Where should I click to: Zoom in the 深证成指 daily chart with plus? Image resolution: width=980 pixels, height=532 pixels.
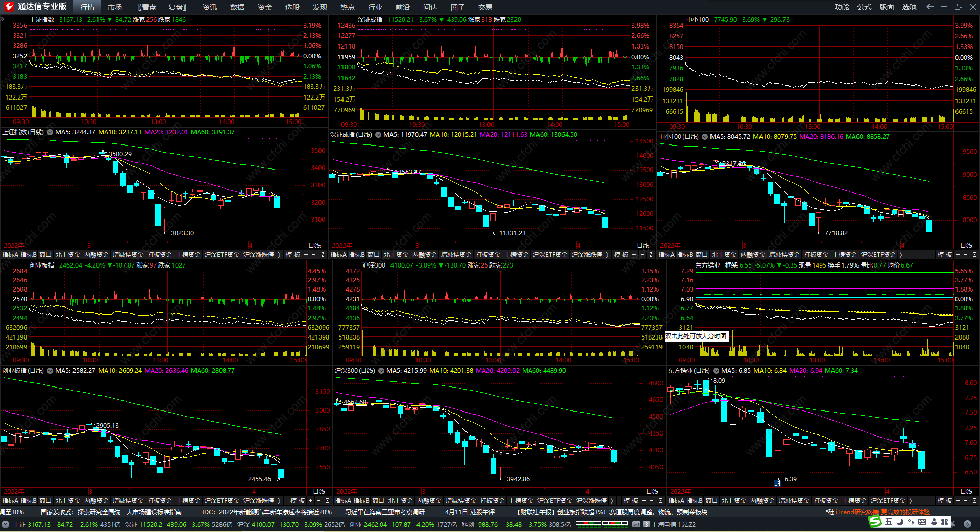(x=634, y=254)
